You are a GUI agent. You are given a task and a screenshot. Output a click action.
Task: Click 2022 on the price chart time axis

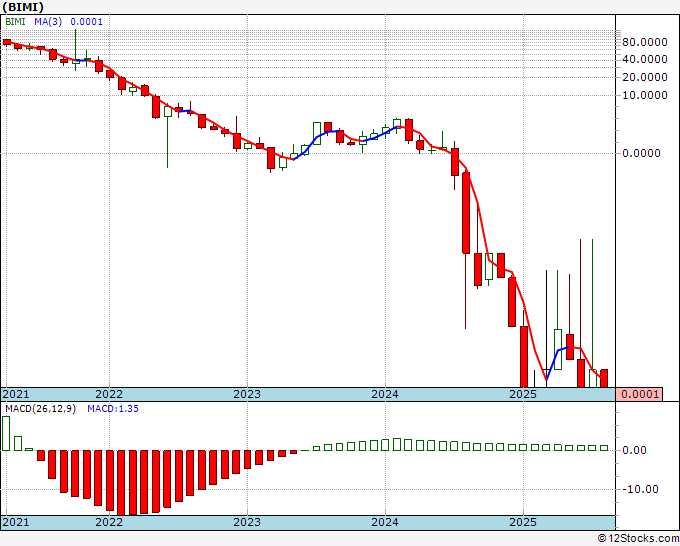(109, 394)
